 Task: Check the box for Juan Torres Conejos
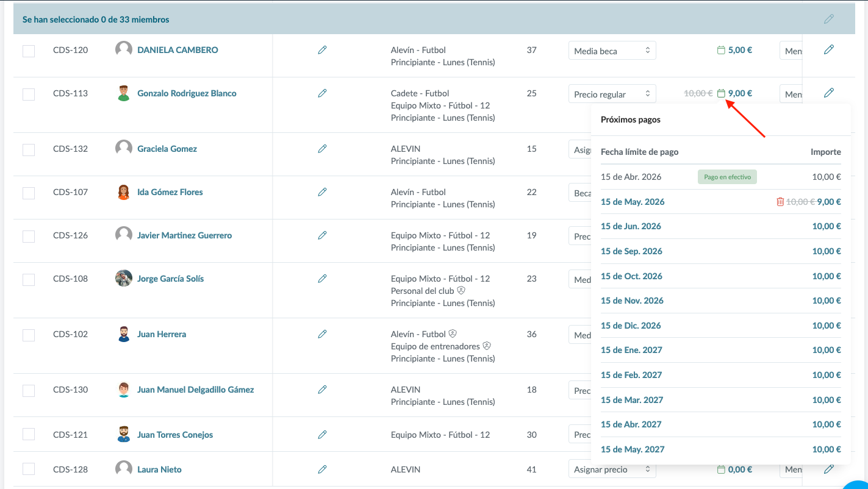point(29,435)
